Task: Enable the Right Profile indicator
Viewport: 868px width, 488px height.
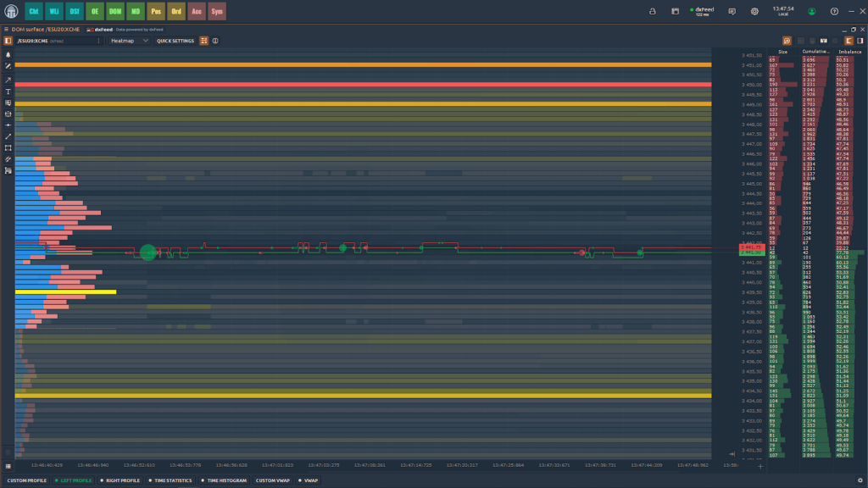Action: point(120,480)
